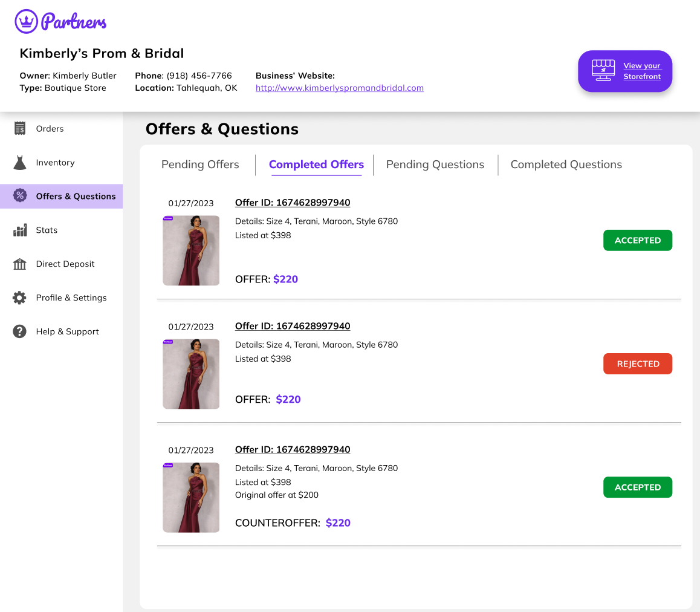Select the Completed Offers tab
700x612 pixels.
point(317,164)
